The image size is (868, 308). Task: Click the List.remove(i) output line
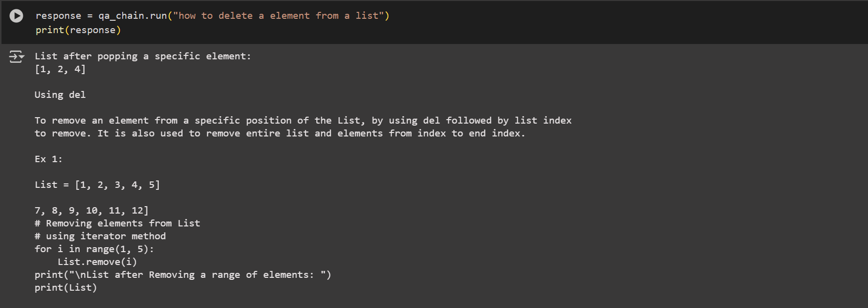(97, 262)
